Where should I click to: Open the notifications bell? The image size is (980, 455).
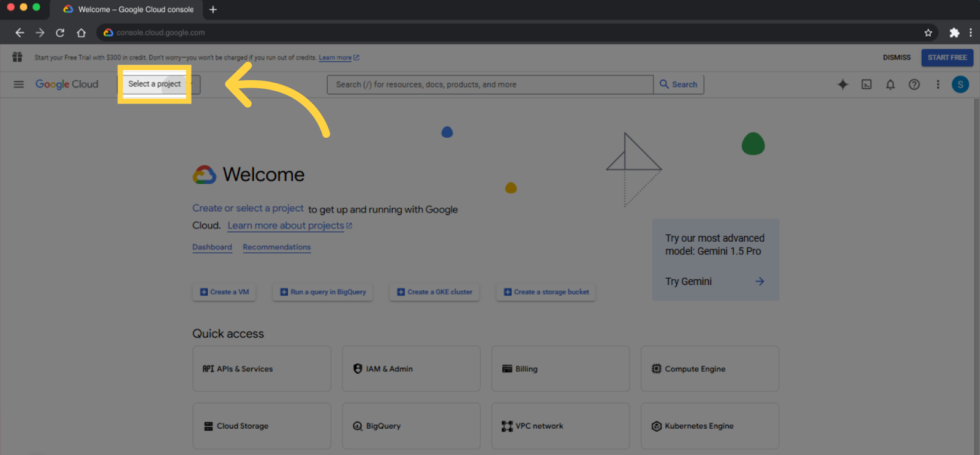point(891,85)
